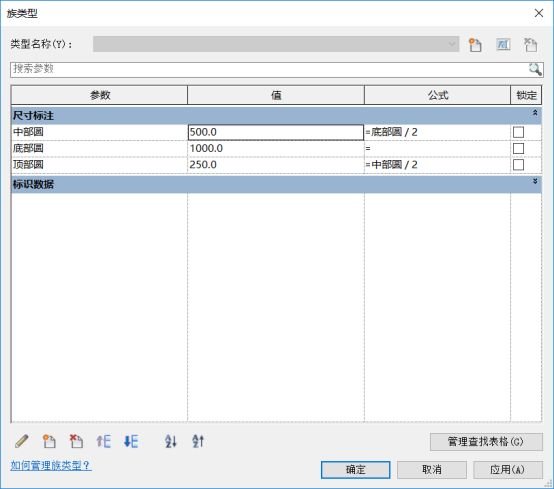The width and height of the screenshot is (554, 489).
Task: Open the 如何管理族类型 help link
Action: coord(51,466)
